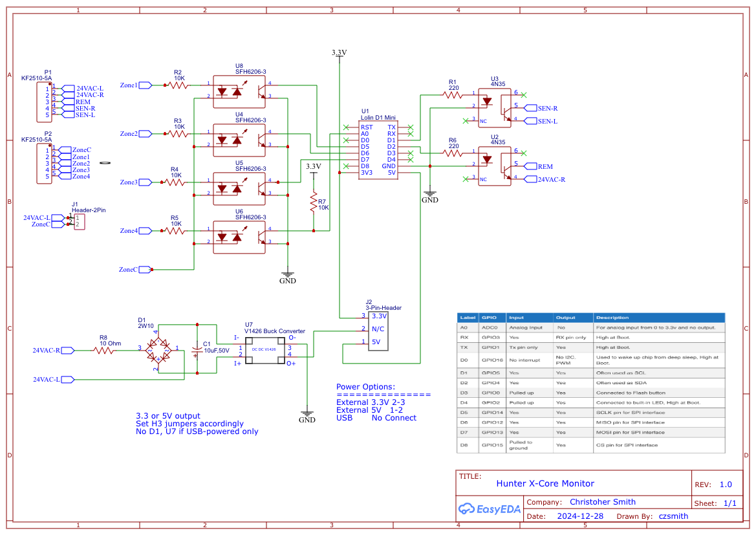The image size is (756, 535).
Task: Click the SEN-R net port at U3
Action: [x=541, y=108]
